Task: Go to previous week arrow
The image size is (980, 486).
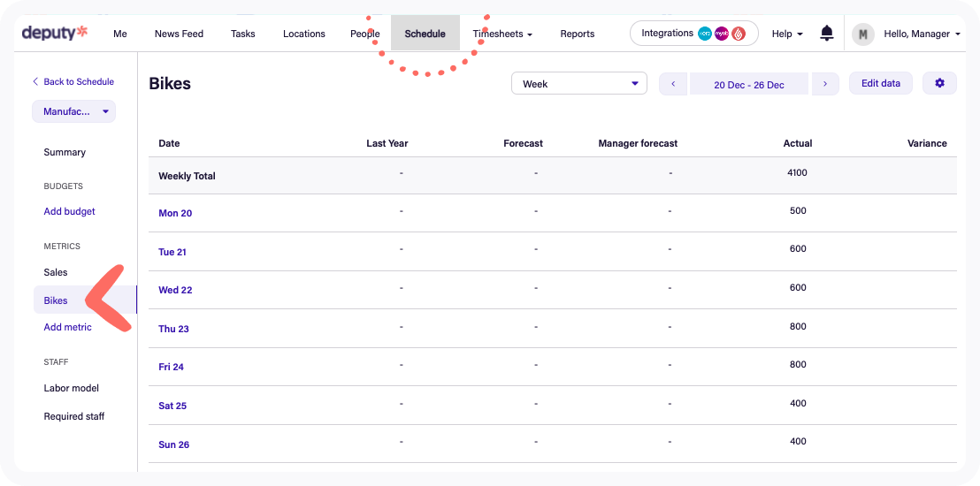Action: pyautogui.click(x=673, y=84)
